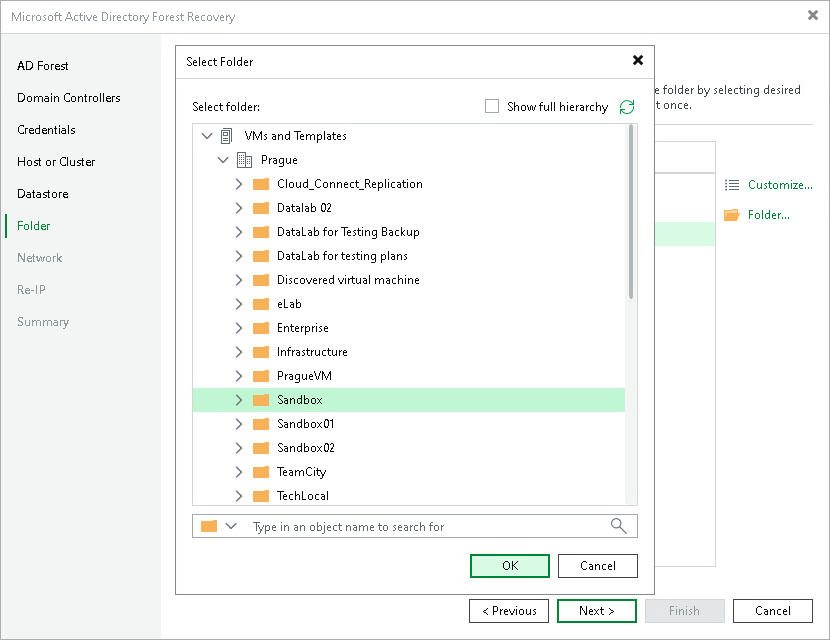The height and width of the screenshot is (640, 830).
Task: Click the folder tree vertical scrollbar
Action: pyautogui.click(x=631, y=212)
